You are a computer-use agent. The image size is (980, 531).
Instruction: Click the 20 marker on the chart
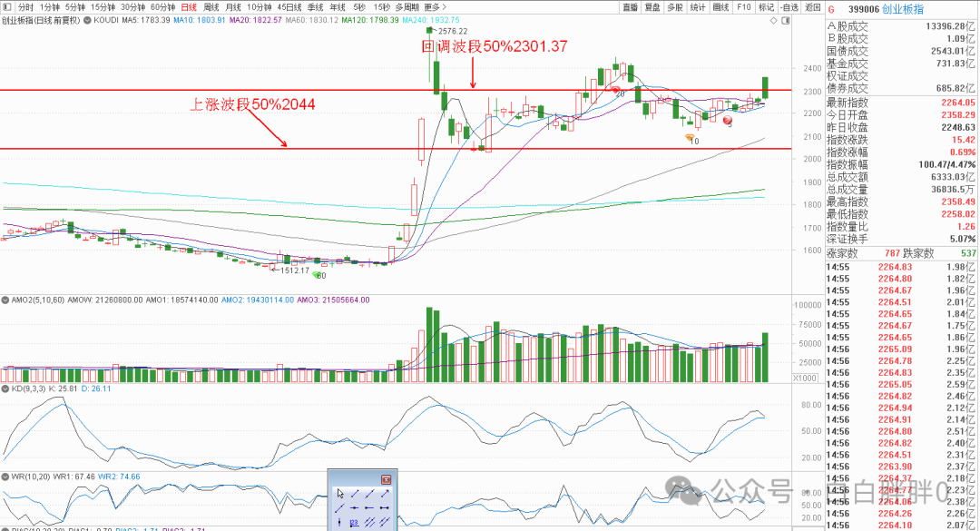click(620, 93)
